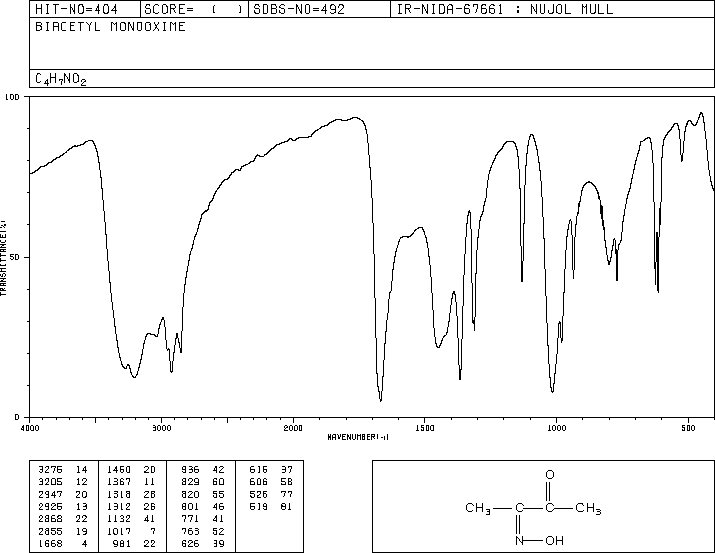Click peak table entry 771
Screen dimensions: 715x553
click(x=190, y=519)
